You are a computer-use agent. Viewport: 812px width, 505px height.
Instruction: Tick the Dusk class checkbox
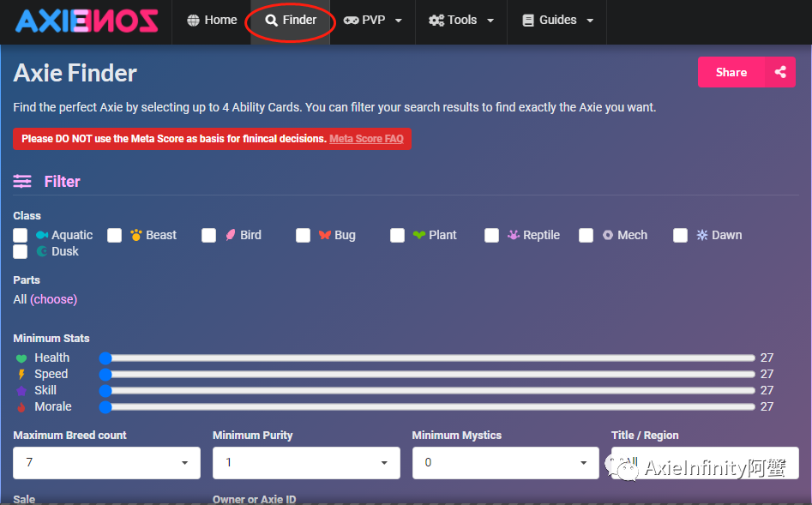(x=21, y=251)
